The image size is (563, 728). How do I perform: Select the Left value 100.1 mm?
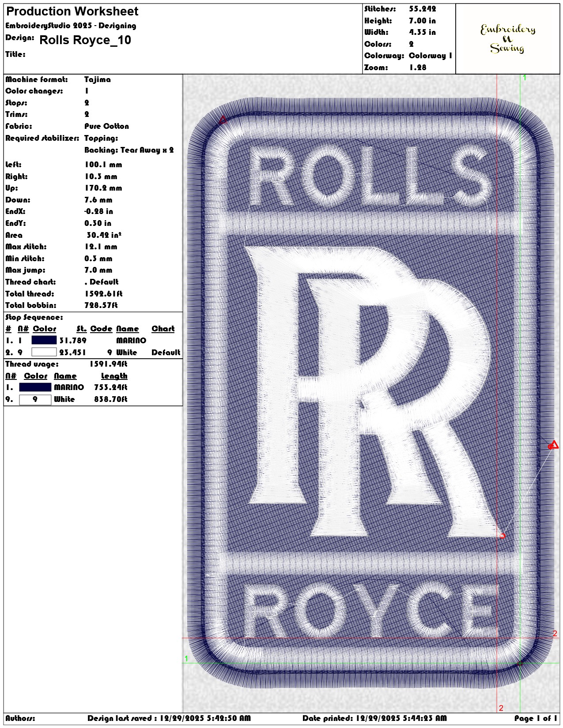tap(103, 165)
